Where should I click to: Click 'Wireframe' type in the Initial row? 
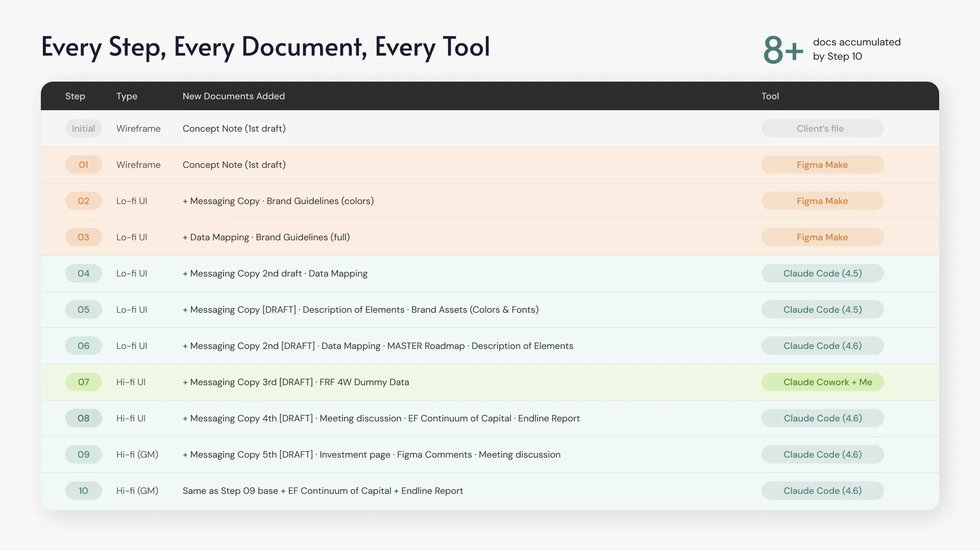coord(138,129)
